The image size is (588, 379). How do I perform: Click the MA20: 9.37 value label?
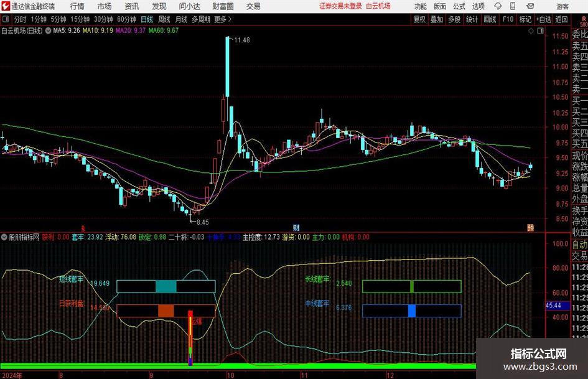point(130,30)
